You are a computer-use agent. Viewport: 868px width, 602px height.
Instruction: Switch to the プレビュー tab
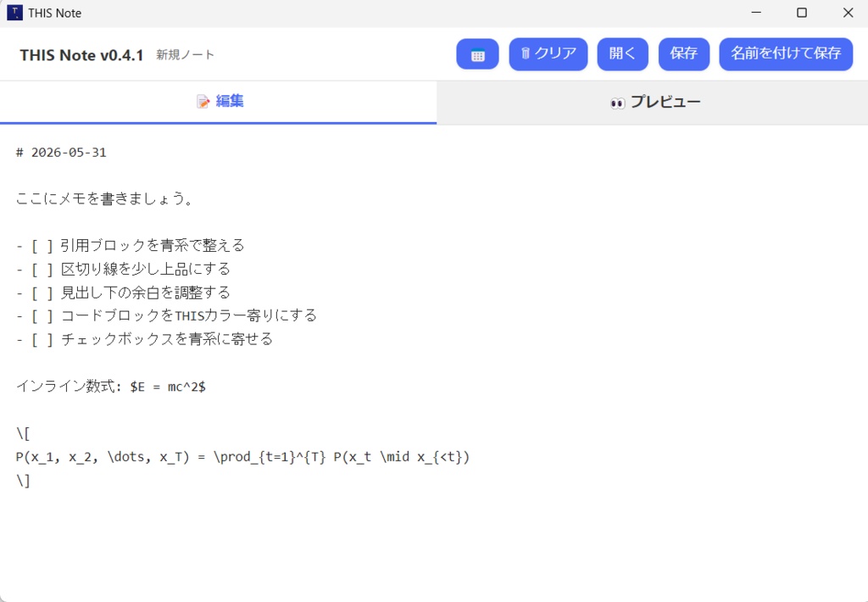[652, 102]
